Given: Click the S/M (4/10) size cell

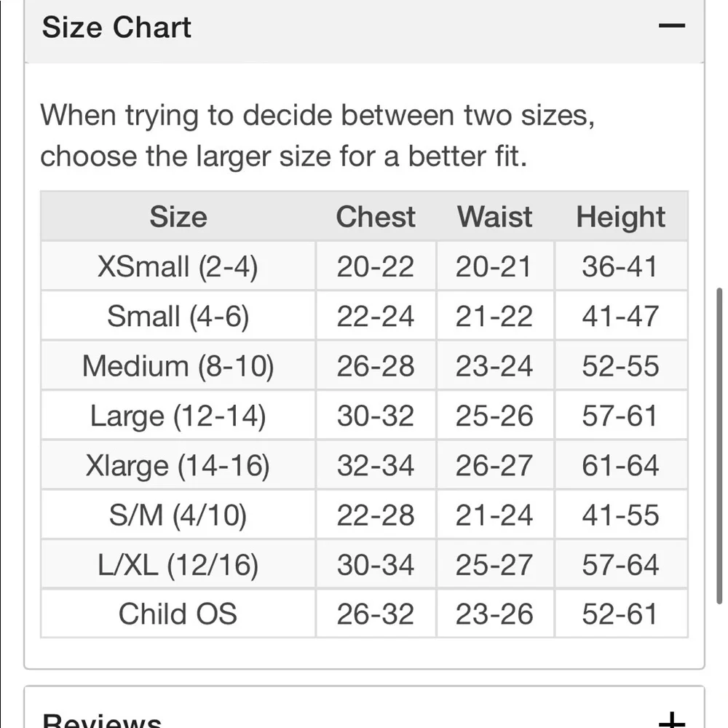Looking at the screenshot, I should [x=178, y=515].
